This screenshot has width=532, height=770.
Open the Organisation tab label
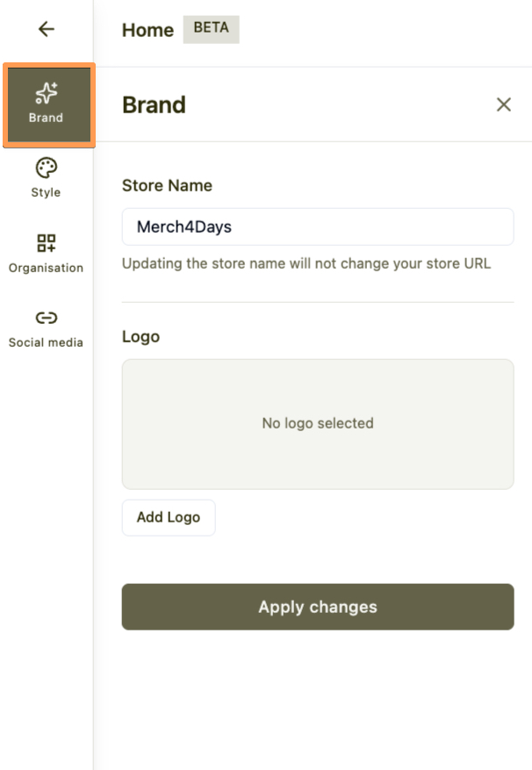point(46,268)
